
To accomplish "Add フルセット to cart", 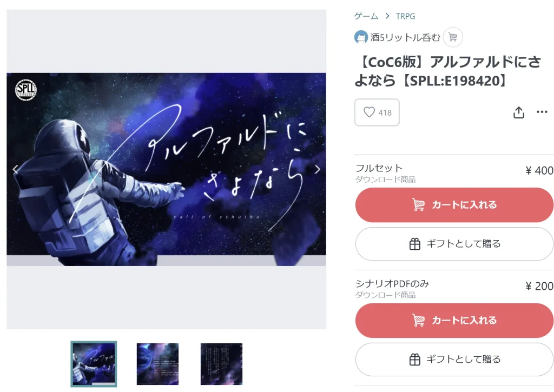I will 454,205.
